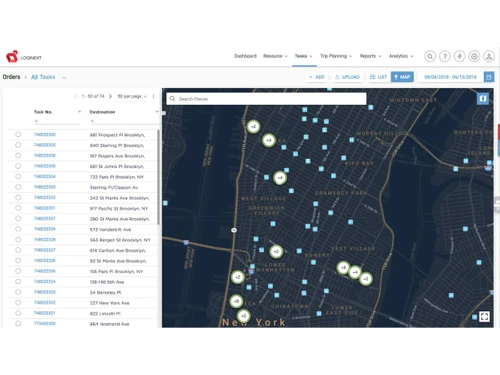Click the Search Places input field

point(266,99)
